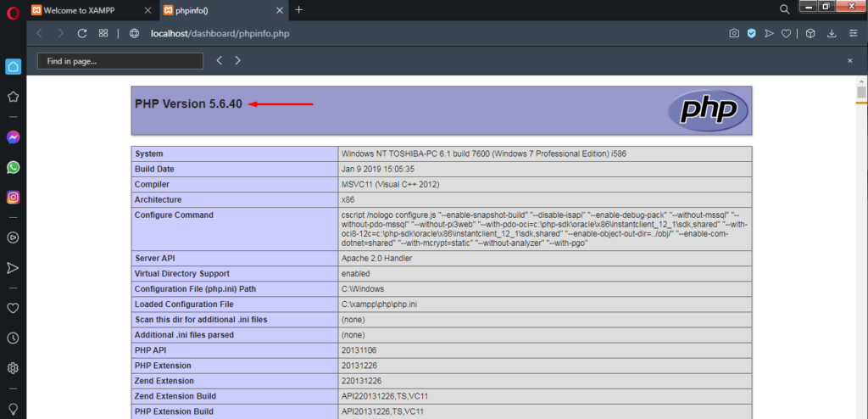Click the System row label
The width and height of the screenshot is (868, 419).
(149, 154)
